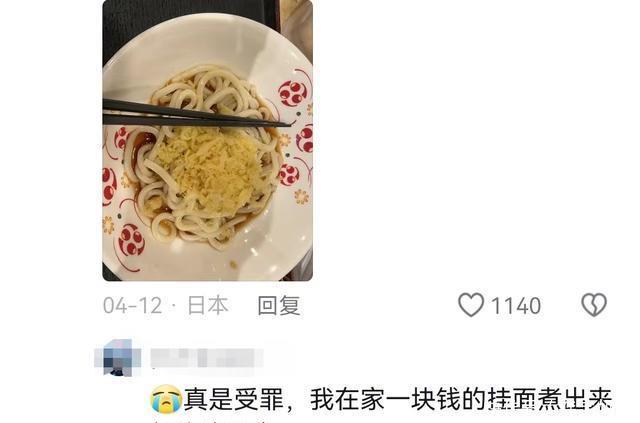
Task: Click the 04-12 date stamp
Action: (x=132, y=305)
